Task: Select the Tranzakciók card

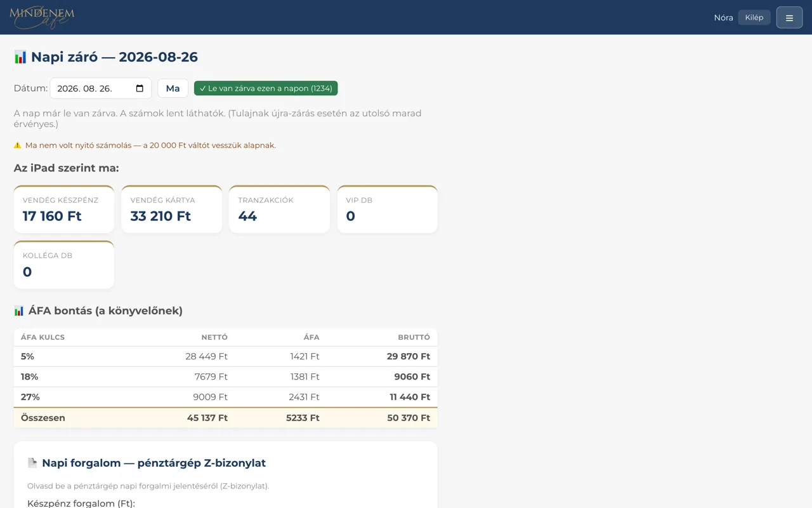Action: (x=280, y=209)
